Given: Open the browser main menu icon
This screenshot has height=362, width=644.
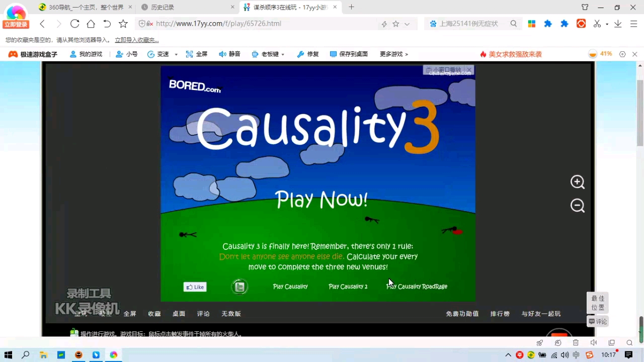Looking at the screenshot, I should 633,24.
